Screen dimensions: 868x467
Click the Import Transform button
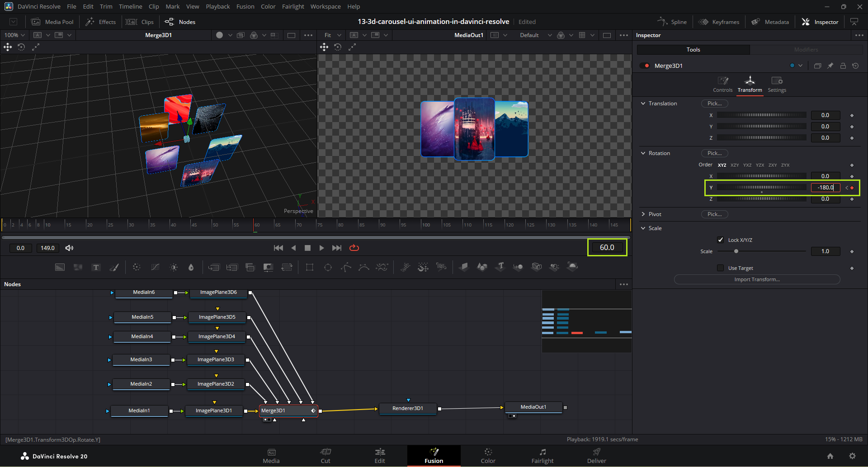point(757,279)
